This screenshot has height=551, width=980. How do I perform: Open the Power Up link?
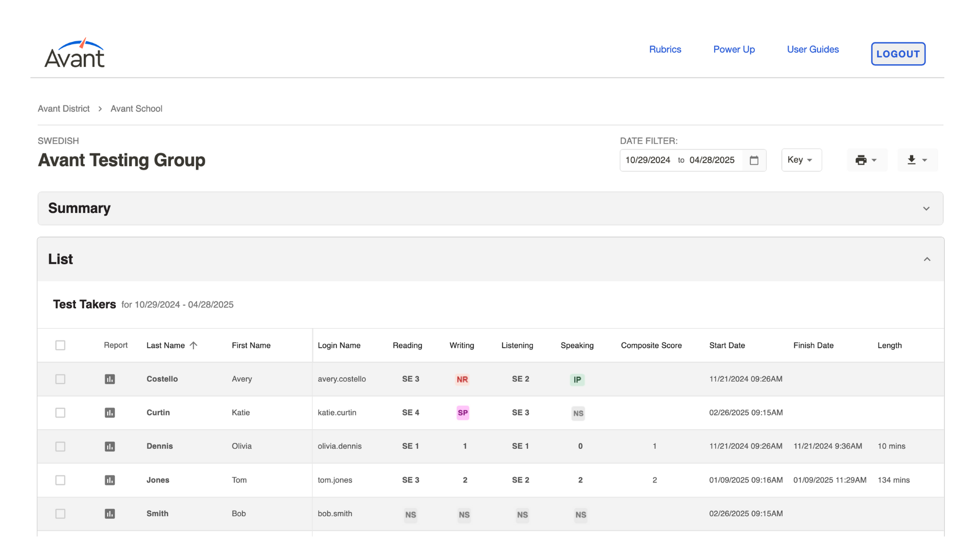[734, 49]
